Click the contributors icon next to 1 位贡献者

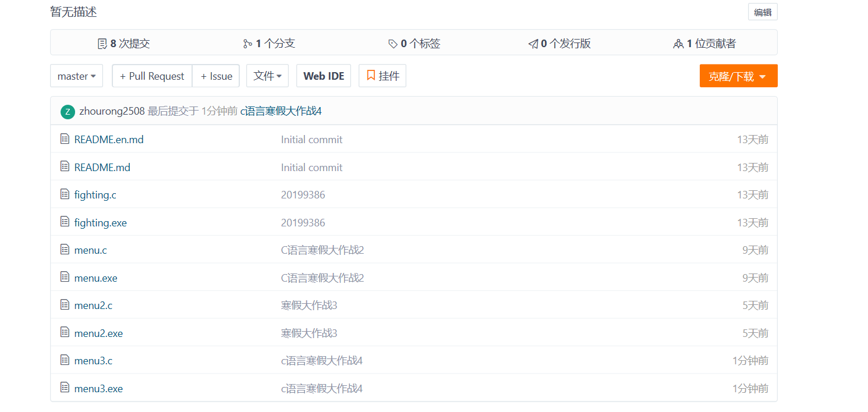[x=678, y=44]
